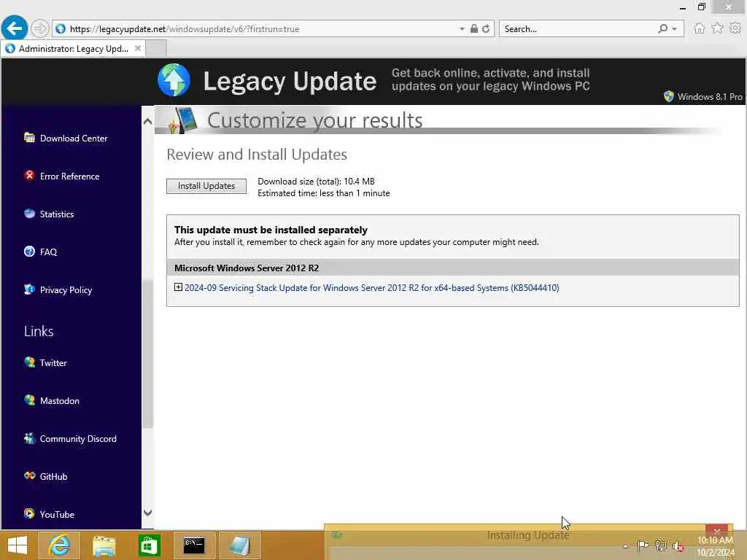Open the Community Discord link
The height and width of the screenshot is (560, 747).
(x=78, y=438)
